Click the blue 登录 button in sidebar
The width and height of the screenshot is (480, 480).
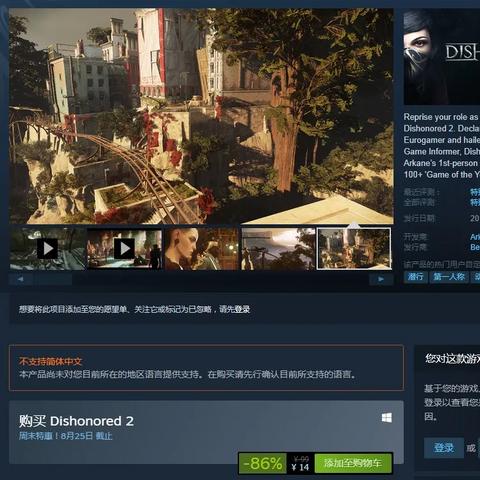tap(444, 448)
